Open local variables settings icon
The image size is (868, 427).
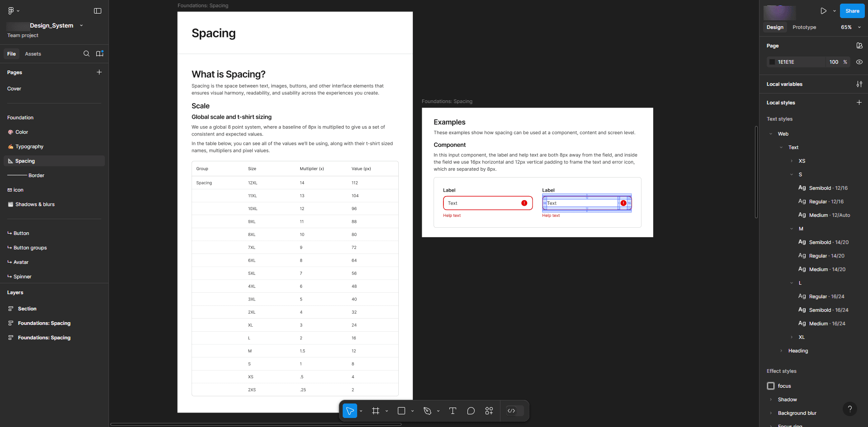[x=859, y=84]
